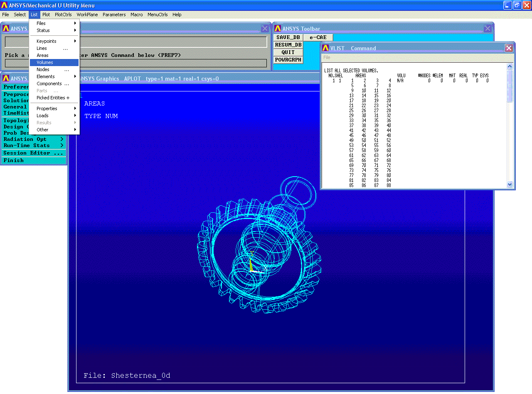This screenshot has height=394, width=532.
Task: Expand the Status submenu
Action: 54,30
